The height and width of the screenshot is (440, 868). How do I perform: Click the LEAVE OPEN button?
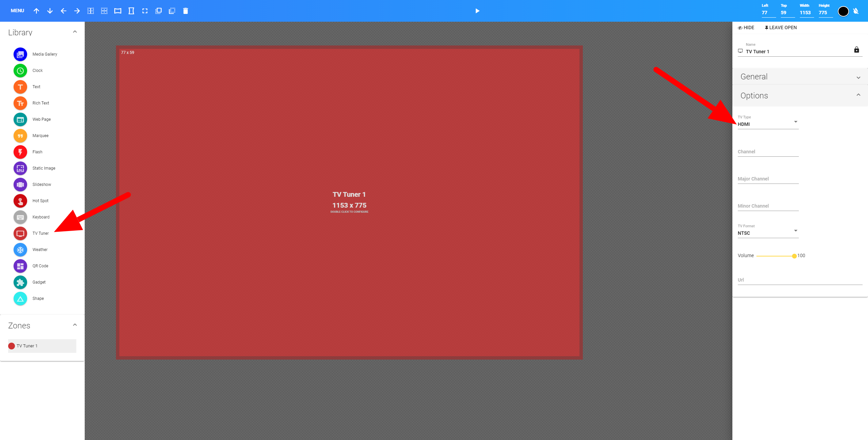(781, 28)
